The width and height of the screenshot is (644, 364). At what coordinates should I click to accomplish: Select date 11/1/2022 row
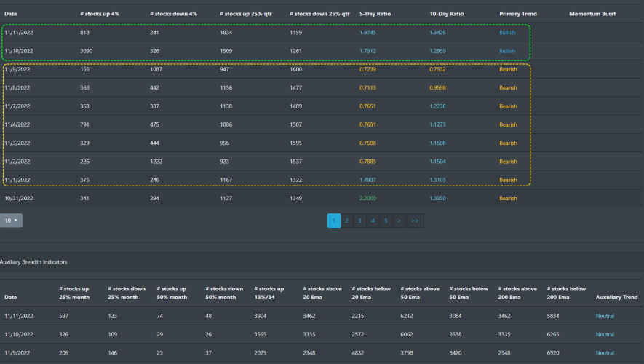pos(17,180)
